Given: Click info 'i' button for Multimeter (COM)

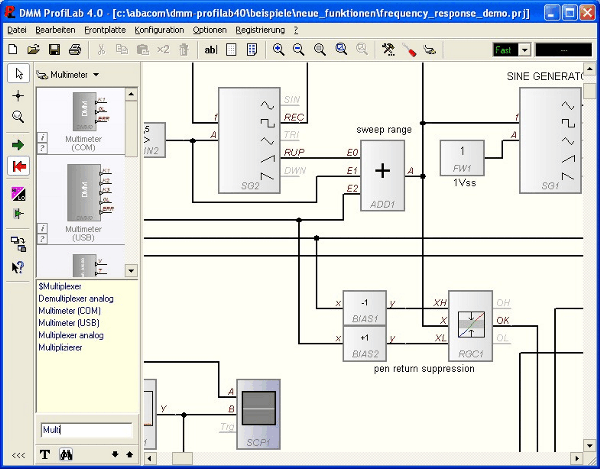Looking at the screenshot, I should pos(42,137).
